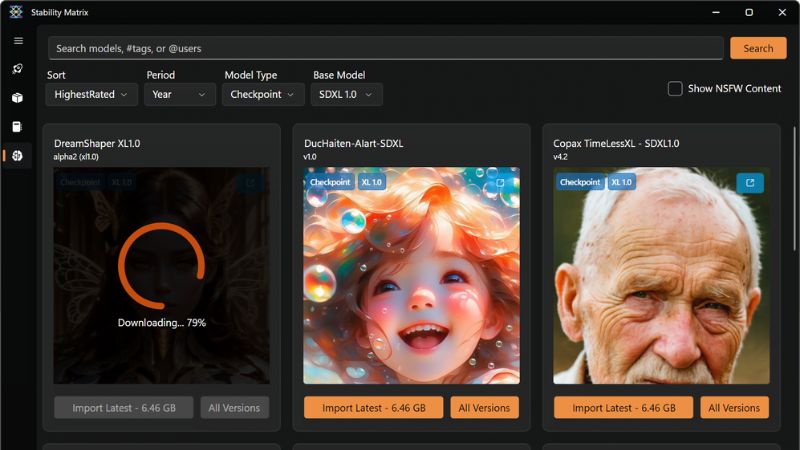Minimize the Stability Matrix window
Viewport: 800px width, 450px height.
(x=716, y=12)
